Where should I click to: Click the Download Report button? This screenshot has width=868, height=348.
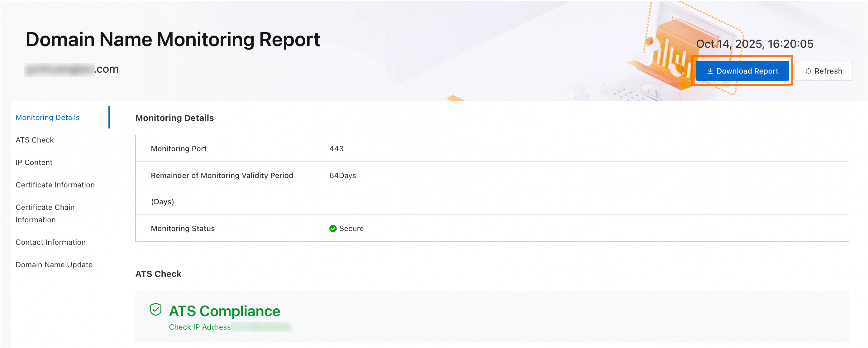[742, 71]
